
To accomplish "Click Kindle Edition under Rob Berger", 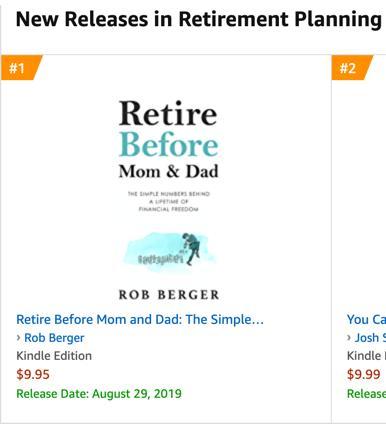I will pos(54,356).
